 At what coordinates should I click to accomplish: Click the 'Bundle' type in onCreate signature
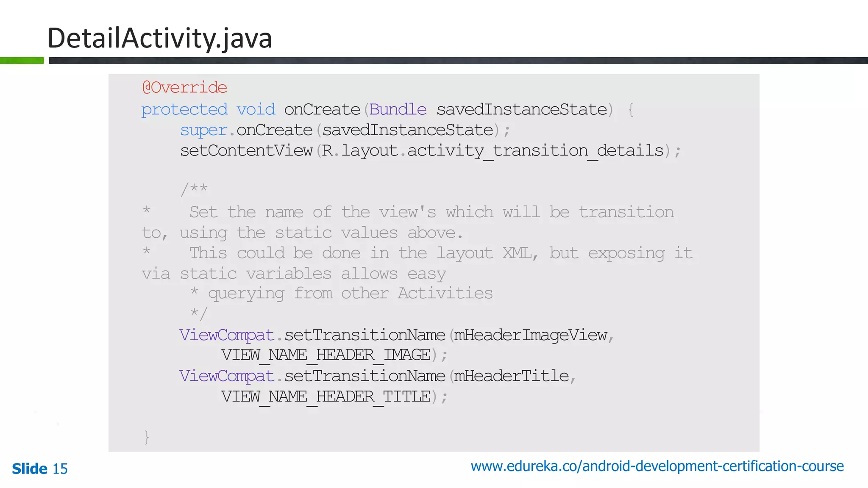pyautogui.click(x=398, y=109)
